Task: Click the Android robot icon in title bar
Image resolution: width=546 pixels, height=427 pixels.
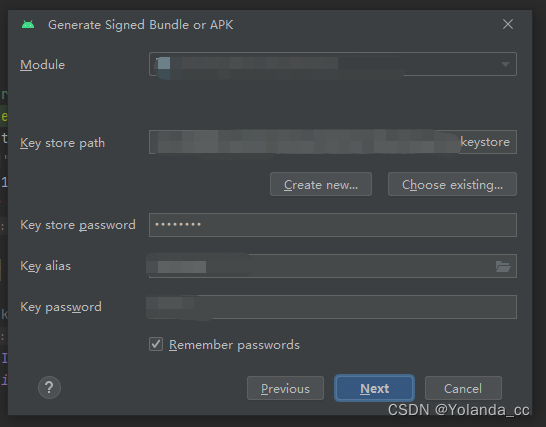Action: pyautogui.click(x=28, y=25)
